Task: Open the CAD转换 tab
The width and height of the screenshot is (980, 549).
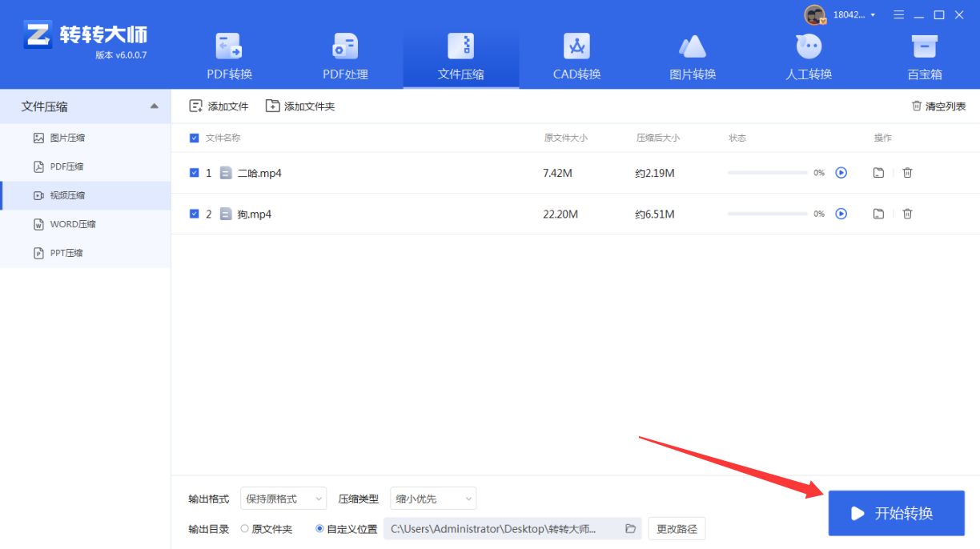Action: [576, 58]
